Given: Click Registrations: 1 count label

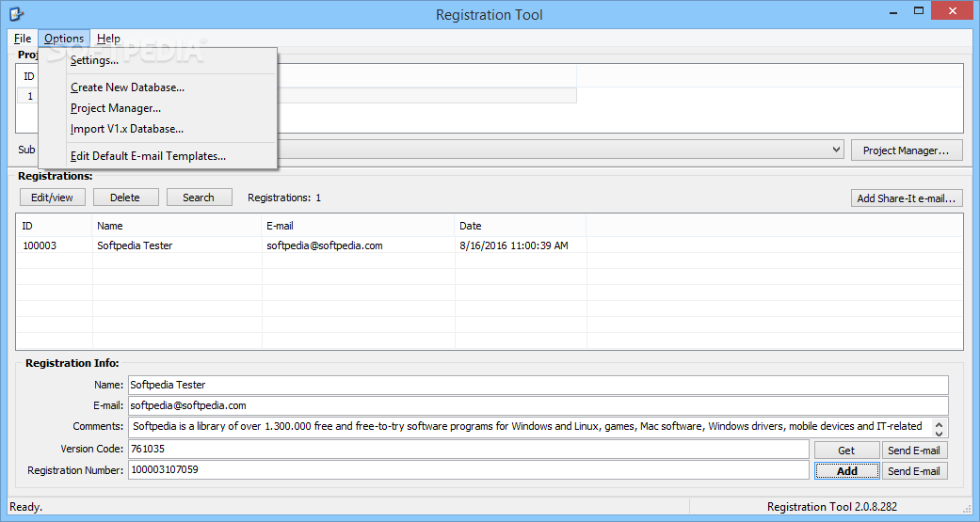Looking at the screenshot, I should coord(284,198).
